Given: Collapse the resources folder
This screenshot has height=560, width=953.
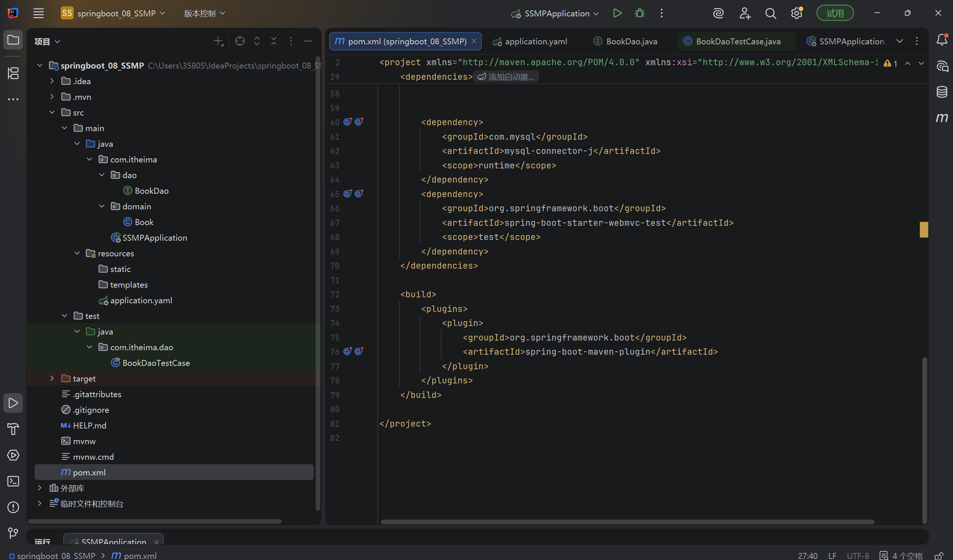Looking at the screenshot, I should point(77,253).
